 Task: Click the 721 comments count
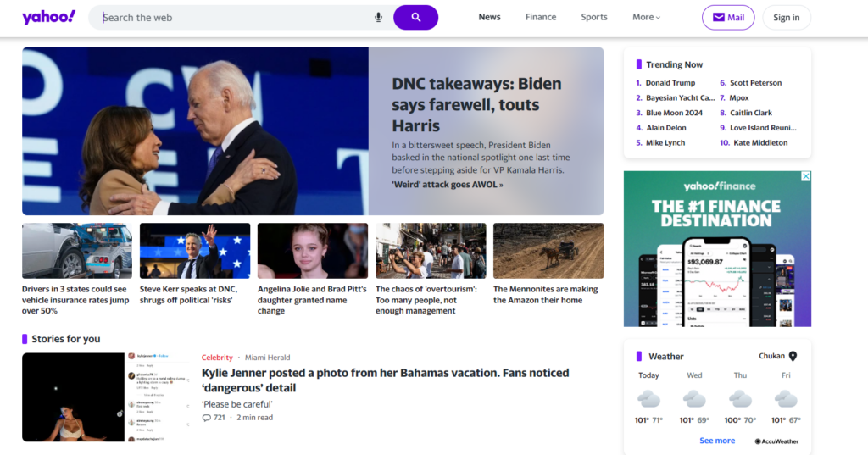click(x=220, y=418)
